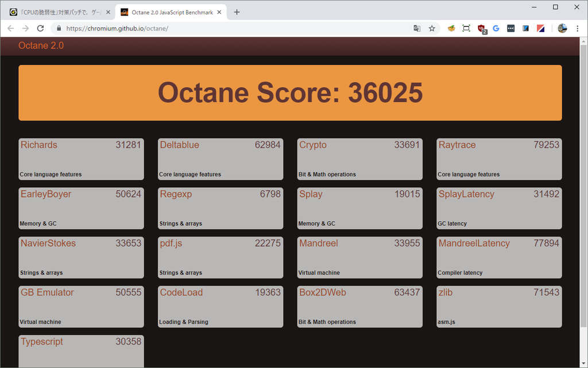Close the Octane 2.0 JavaScript Benchmark tab

click(x=219, y=13)
